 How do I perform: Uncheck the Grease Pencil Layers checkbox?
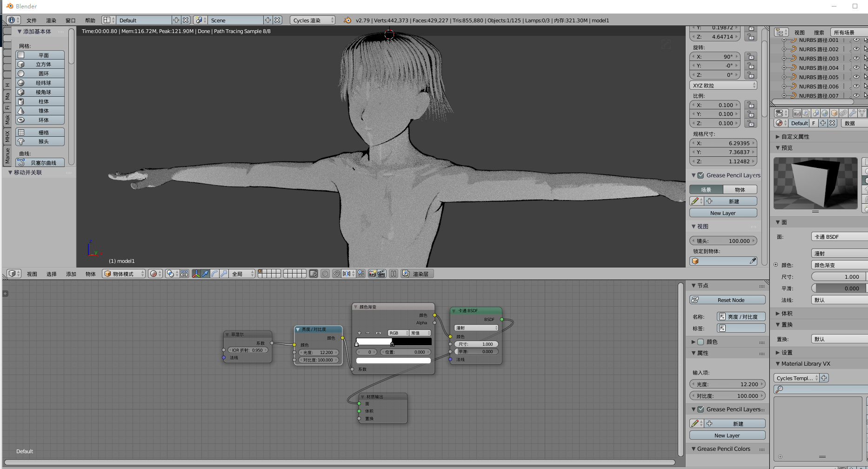[x=701, y=175]
